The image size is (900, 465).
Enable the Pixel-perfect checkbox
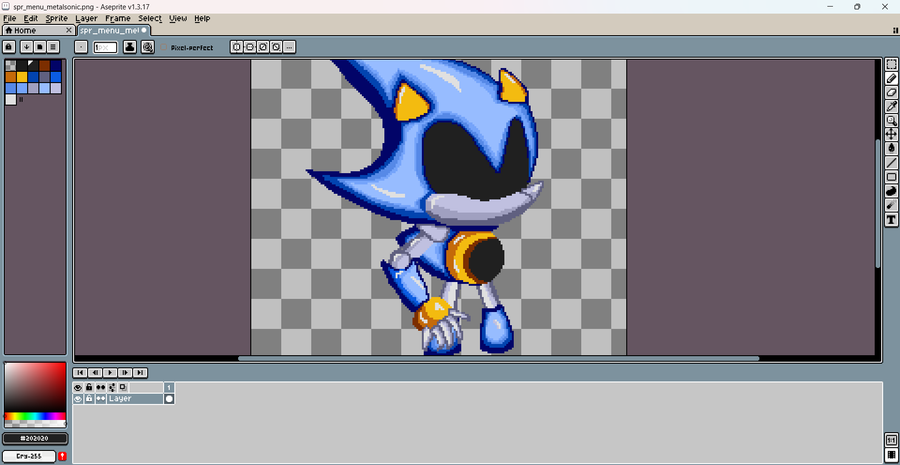pyautogui.click(x=164, y=48)
